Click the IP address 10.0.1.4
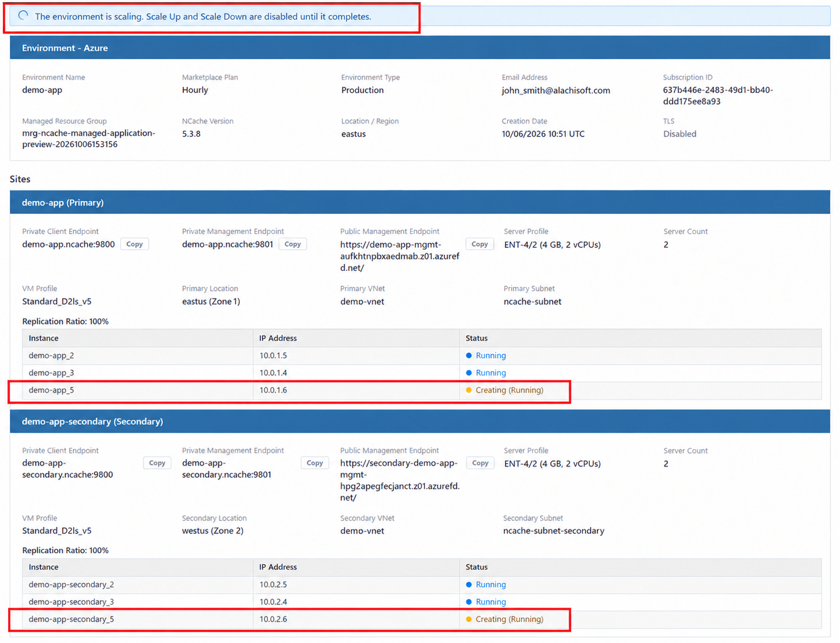The image size is (840, 643). [x=274, y=373]
